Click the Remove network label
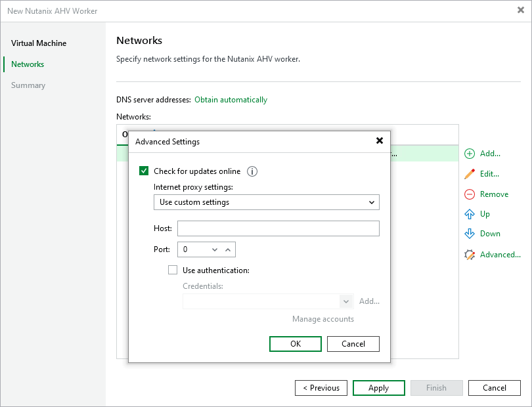 (494, 194)
